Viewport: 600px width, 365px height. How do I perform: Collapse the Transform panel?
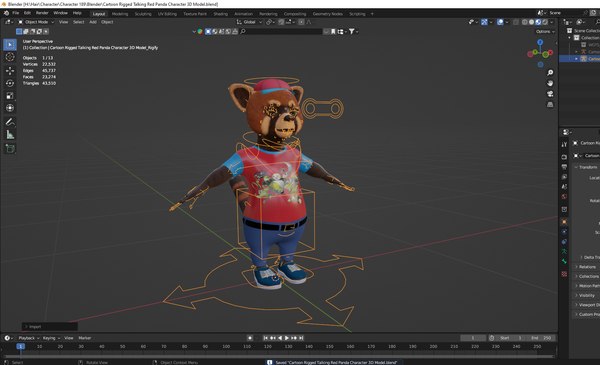pos(587,168)
